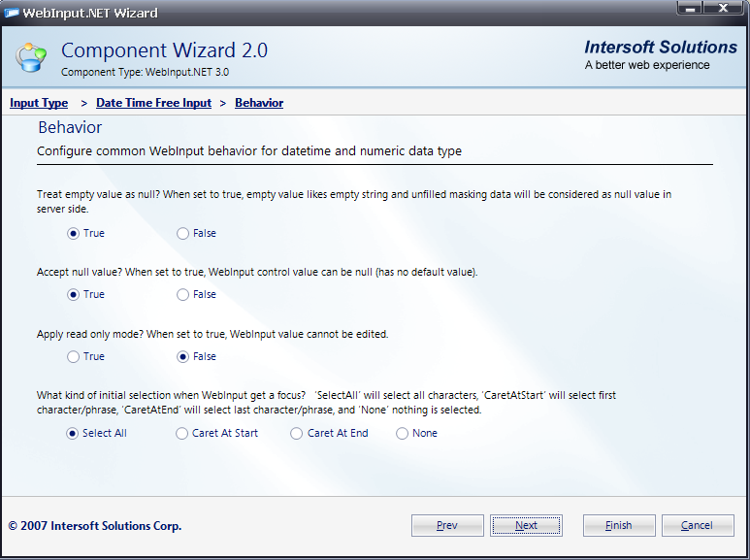The width and height of the screenshot is (750, 560).
Task: Choose the Caret At End option
Action: pos(297,433)
